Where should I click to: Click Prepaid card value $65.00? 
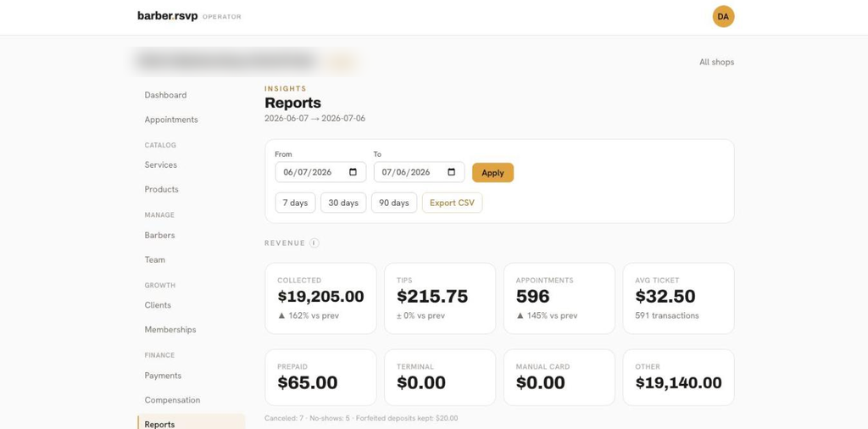coord(307,382)
